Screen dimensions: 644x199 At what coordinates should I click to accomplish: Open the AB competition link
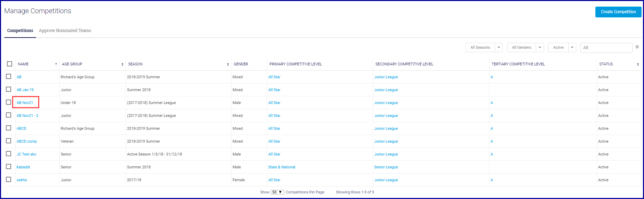19,77
